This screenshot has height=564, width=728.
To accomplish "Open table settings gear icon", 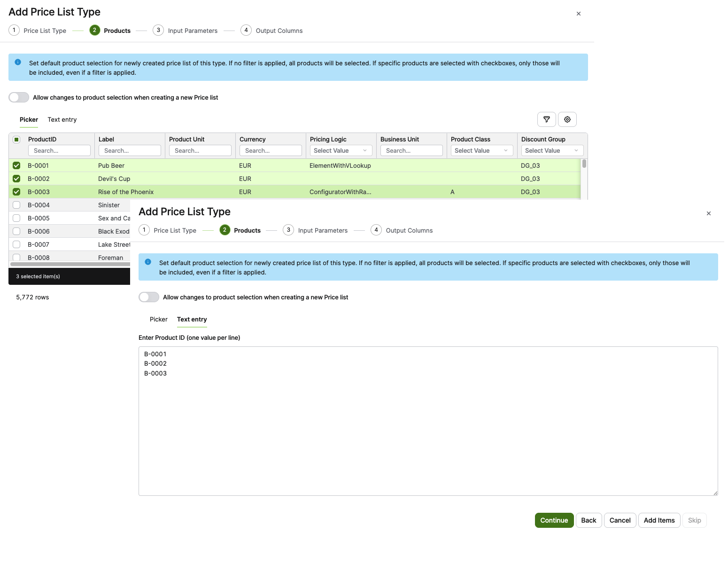I will point(567,119).
